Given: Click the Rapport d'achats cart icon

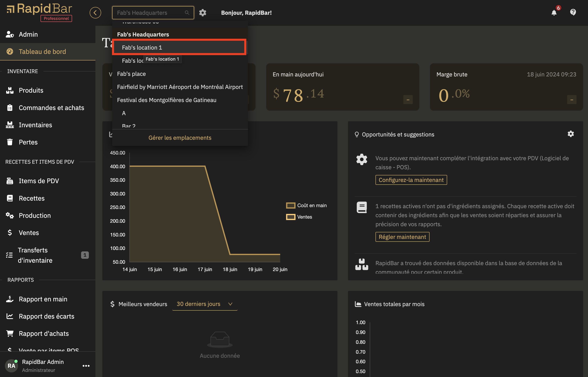Looking at the screenshot, I should (10, 333).
